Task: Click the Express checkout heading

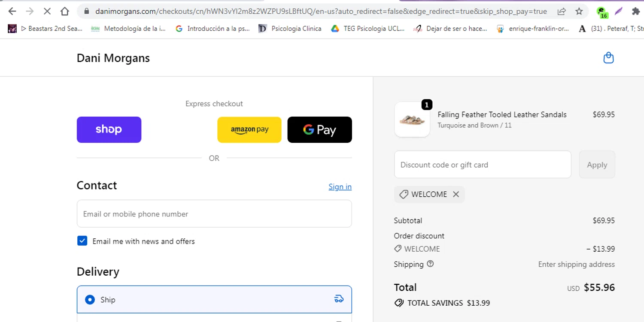Action: tap(214, 104)
